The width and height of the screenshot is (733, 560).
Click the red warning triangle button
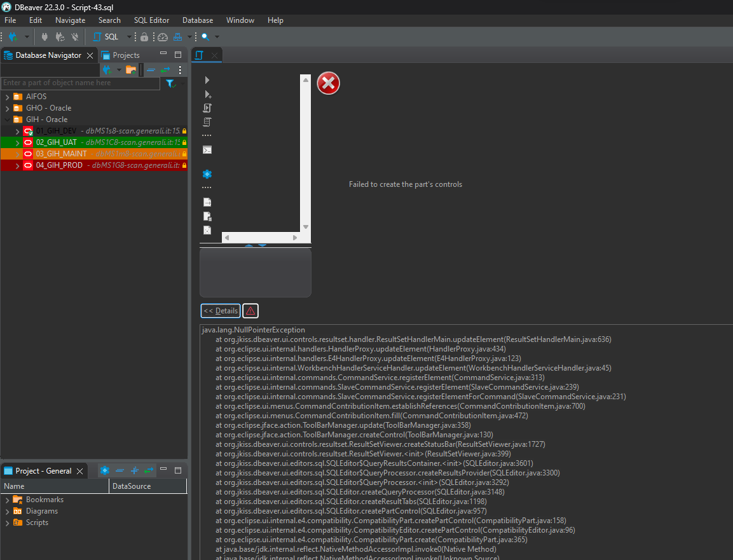click(x=250, y=311)
